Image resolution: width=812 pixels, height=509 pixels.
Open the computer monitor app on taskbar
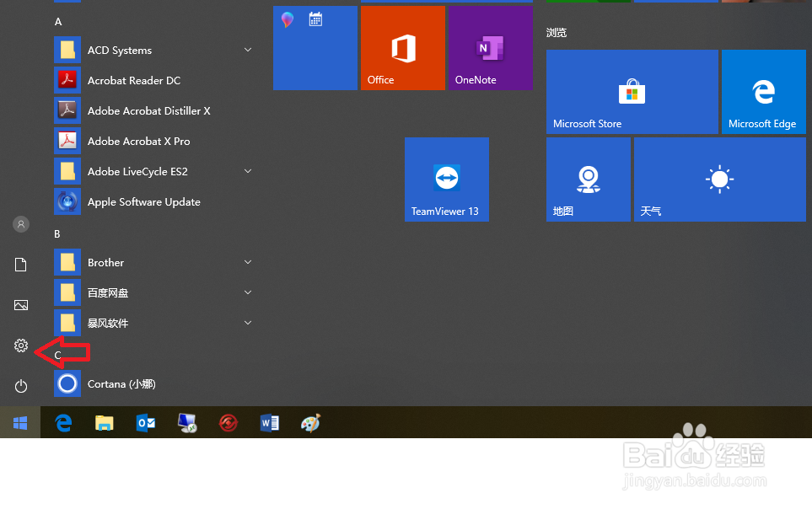pyautogui.click(x=187, y=423)
